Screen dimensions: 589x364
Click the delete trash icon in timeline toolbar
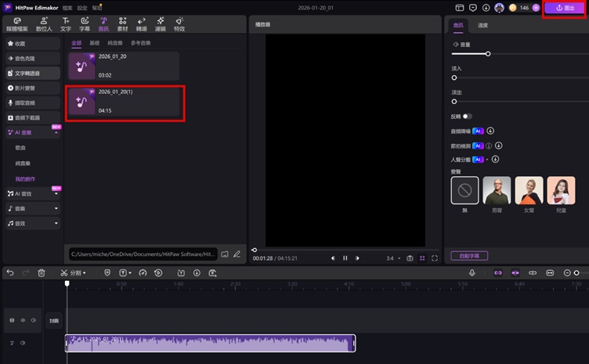click(42, 272)
